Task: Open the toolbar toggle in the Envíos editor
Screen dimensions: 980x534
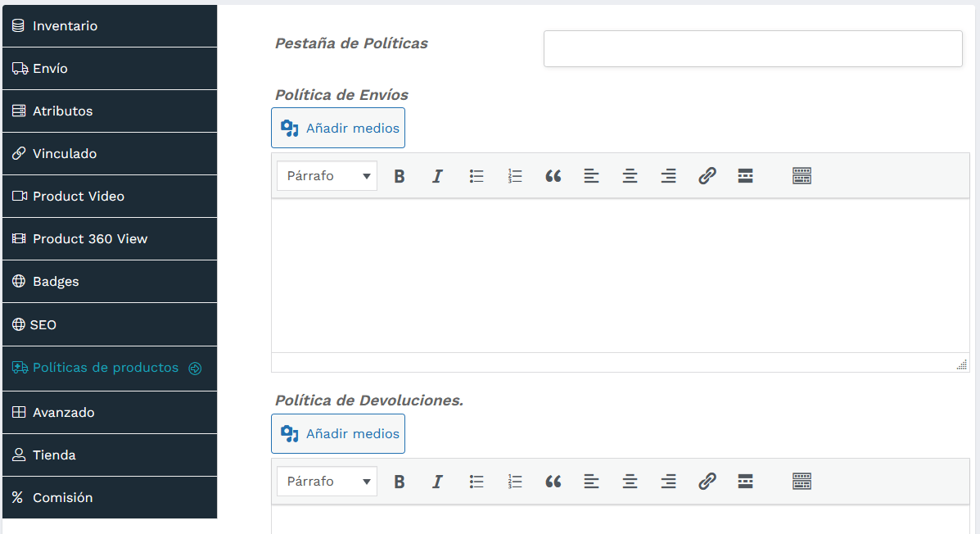Action: 802,175
